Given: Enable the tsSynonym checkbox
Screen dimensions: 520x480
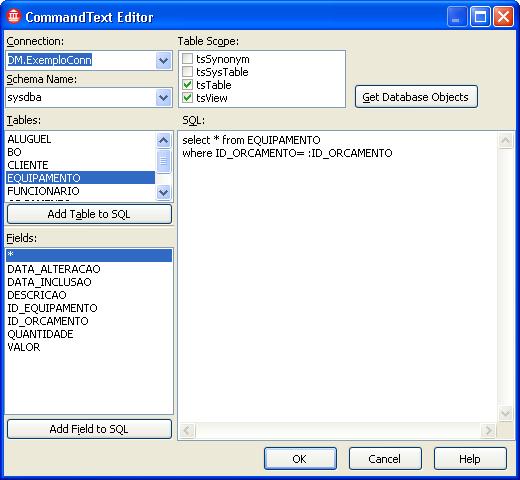Looking at the screenshot, I should point(187,59).
